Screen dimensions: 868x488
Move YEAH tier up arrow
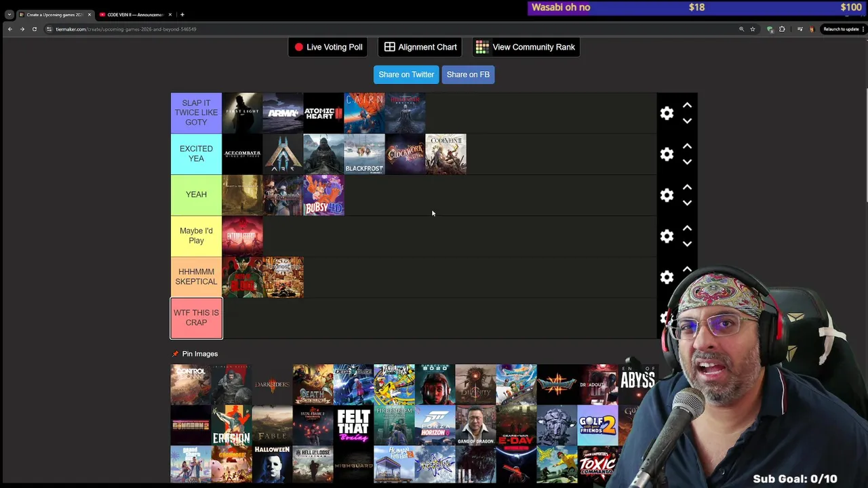(687, 187)
